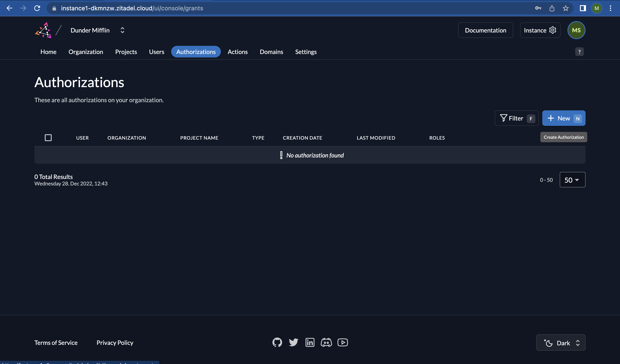Image resolution: width=620 pixels, height=364 pixels.
Task: Open the GitHub icon link in footer
Action: (277, 342)
